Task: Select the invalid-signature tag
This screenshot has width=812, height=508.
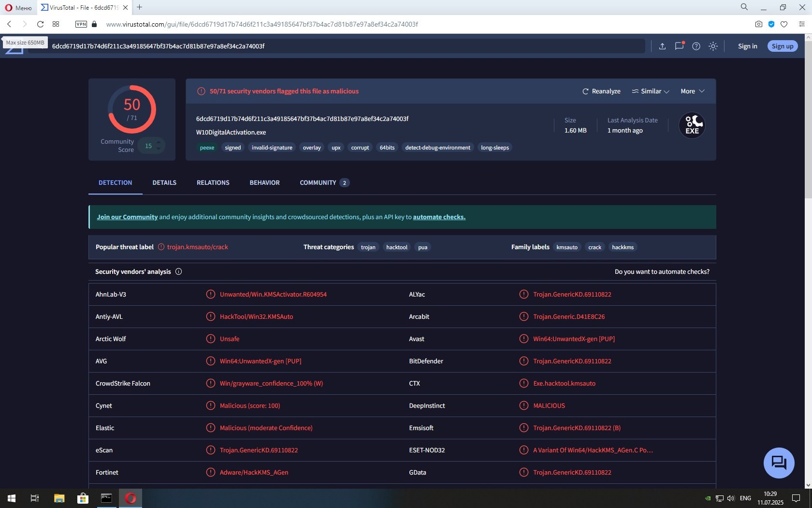Action: [272, 148]
